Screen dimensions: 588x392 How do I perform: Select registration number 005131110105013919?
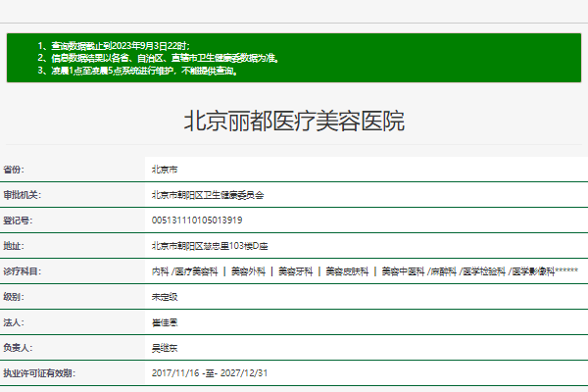pos(197,220)
